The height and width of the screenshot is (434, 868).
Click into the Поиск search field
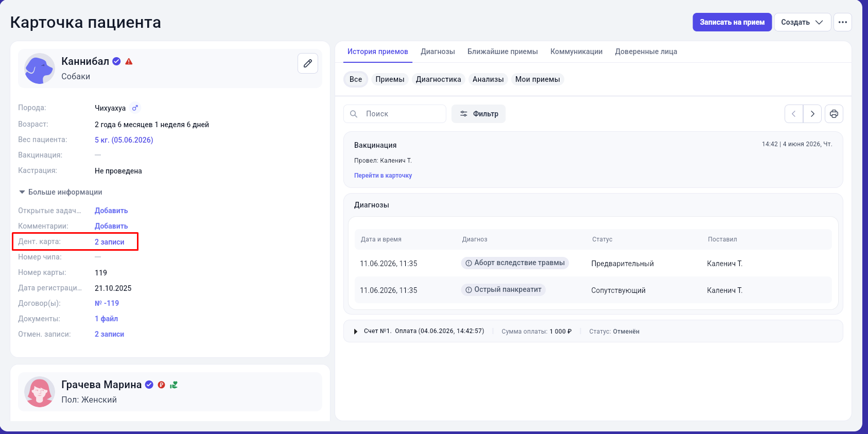click(395, 114)
